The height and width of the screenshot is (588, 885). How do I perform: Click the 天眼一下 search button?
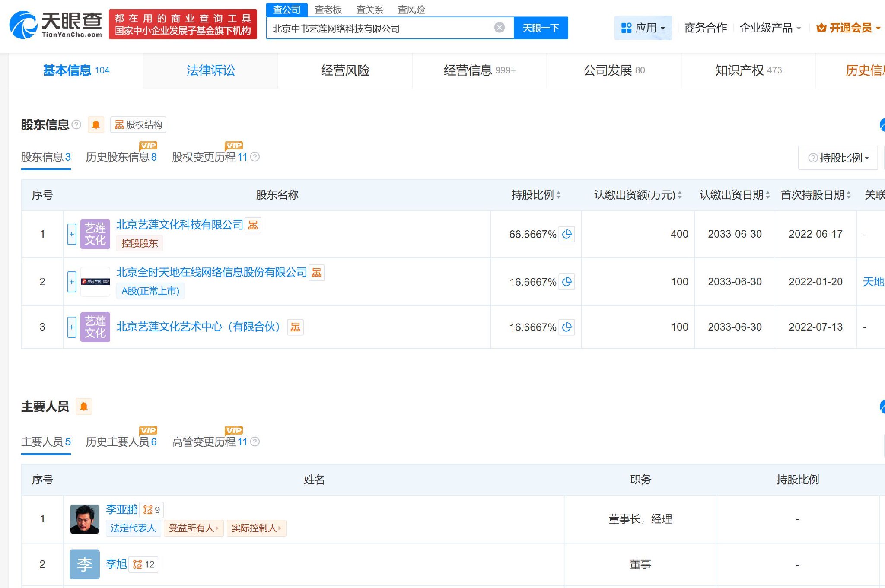[x=541, y=27]
